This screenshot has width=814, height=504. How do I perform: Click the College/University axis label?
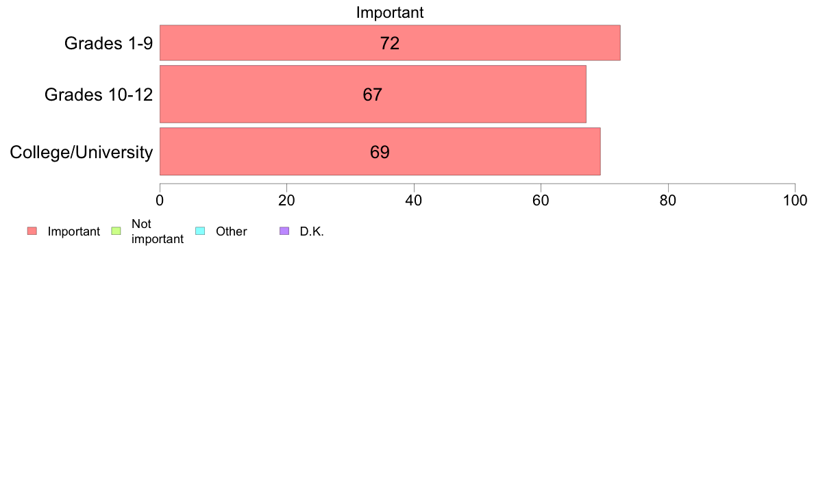82,152
